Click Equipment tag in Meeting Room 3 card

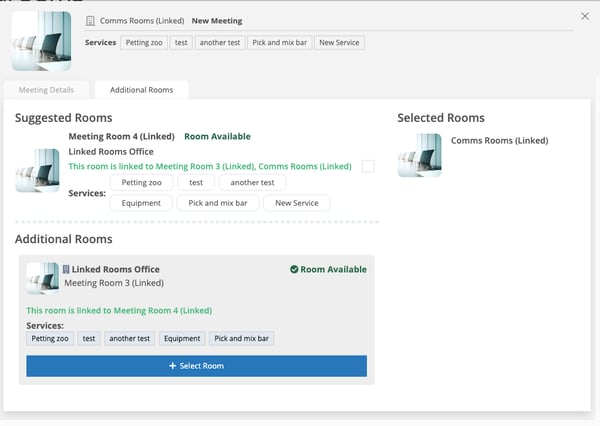pyautogui.click(x=181, y=339)
